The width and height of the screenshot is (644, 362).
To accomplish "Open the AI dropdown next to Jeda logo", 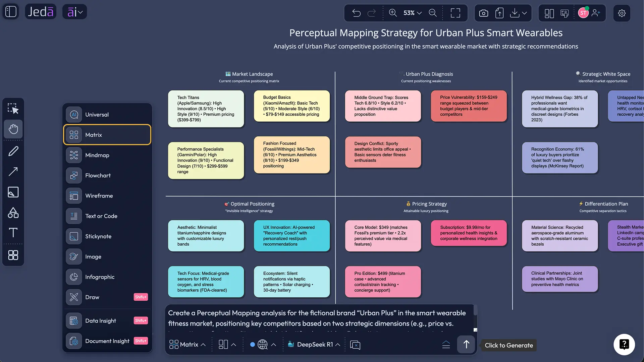I will (74, 12).
